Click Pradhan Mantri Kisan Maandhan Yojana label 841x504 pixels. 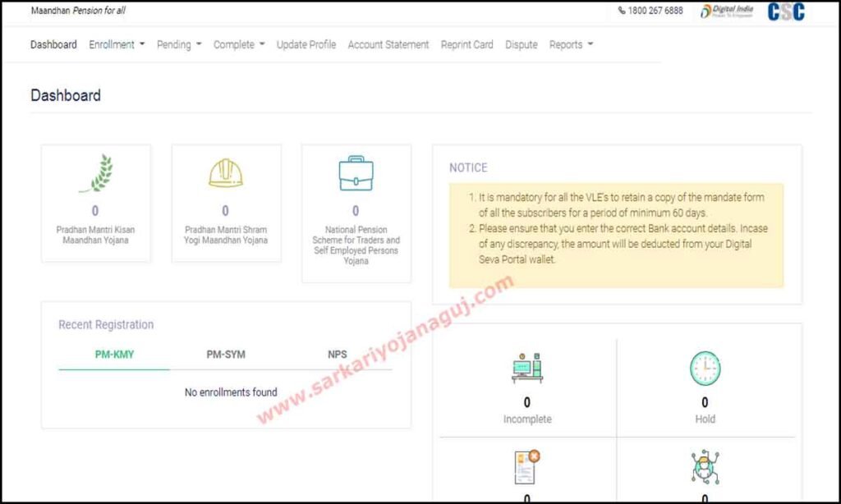pyautogui.click(x=95, y=235)
